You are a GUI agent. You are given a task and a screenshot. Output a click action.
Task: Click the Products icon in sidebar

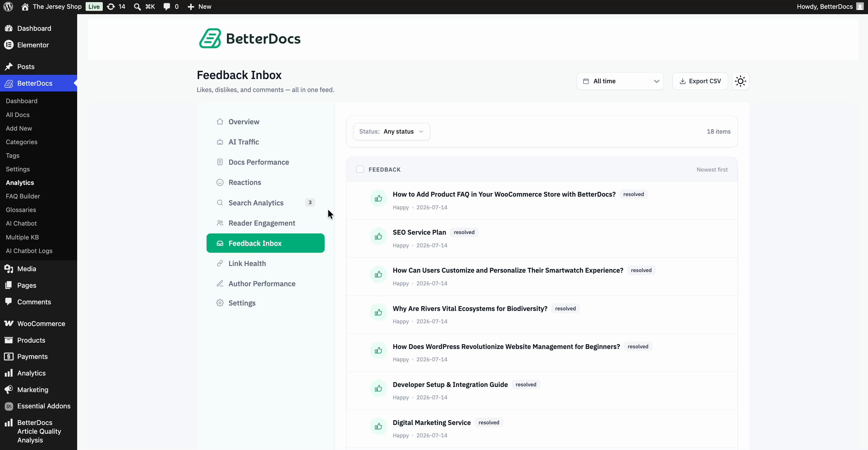pyautogui.click(x=9, y=340)
